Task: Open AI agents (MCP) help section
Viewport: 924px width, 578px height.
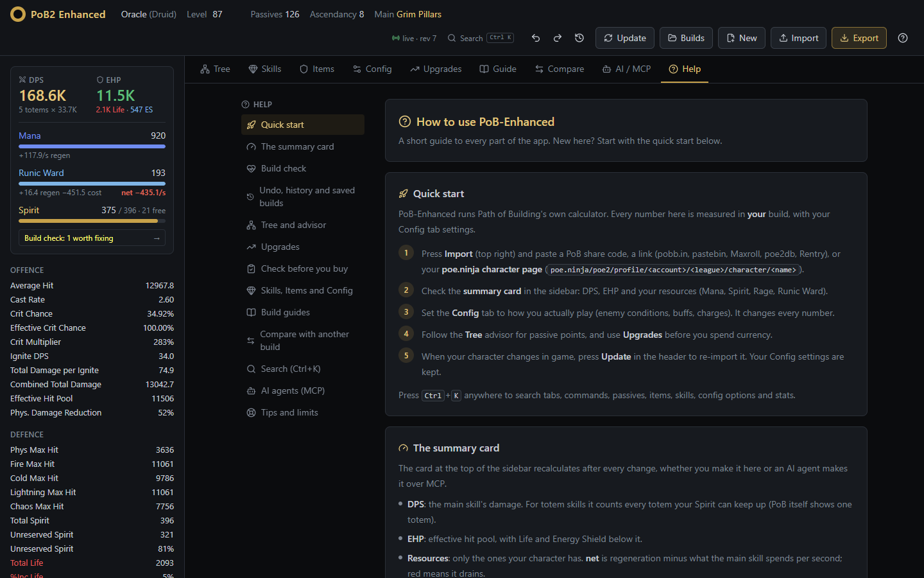Action: pyautogui.click(x=303, y=390)
